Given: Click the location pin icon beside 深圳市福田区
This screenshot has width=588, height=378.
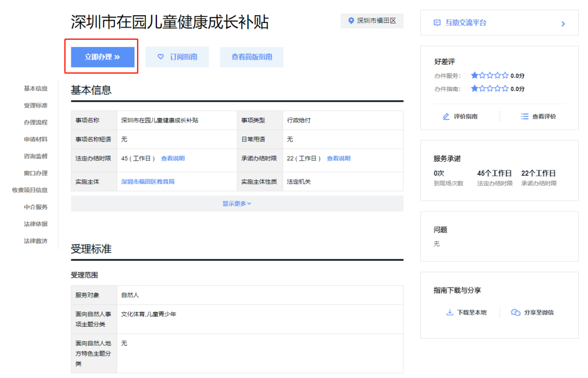Looking at the screenshot, I should (351, 21).
